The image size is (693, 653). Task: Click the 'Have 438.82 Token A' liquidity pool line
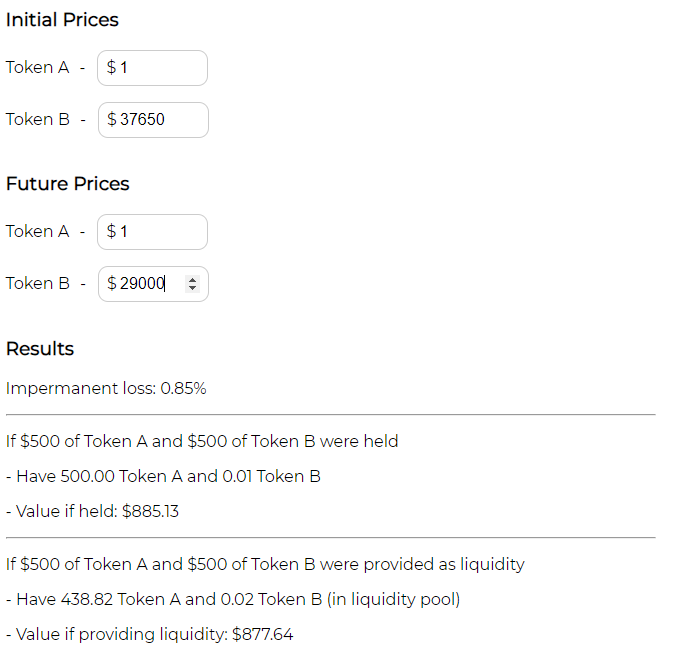tap(233, 599)
